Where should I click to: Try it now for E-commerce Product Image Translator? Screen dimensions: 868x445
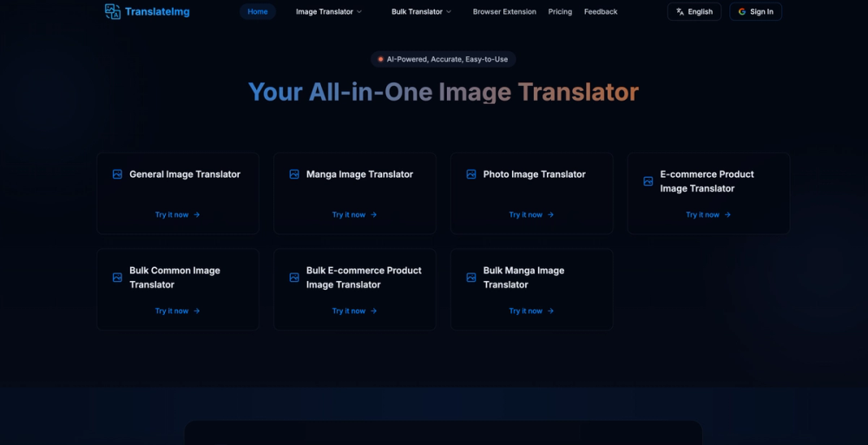tap(708, 215)
